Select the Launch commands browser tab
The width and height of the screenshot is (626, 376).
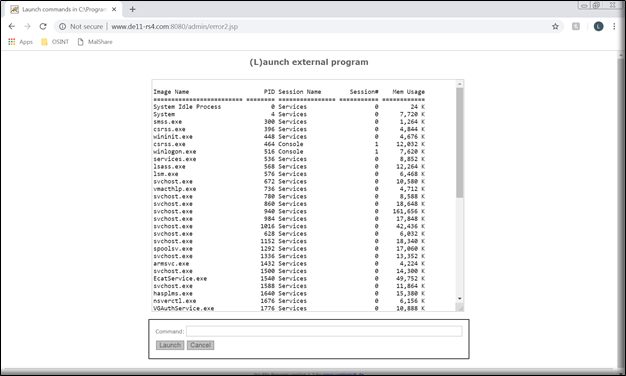[x=63, y=9]
